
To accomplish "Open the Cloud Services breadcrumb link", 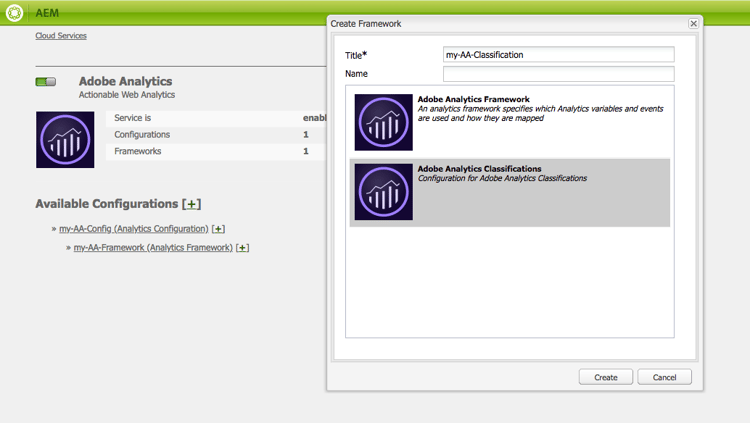I will pos(61,36).
